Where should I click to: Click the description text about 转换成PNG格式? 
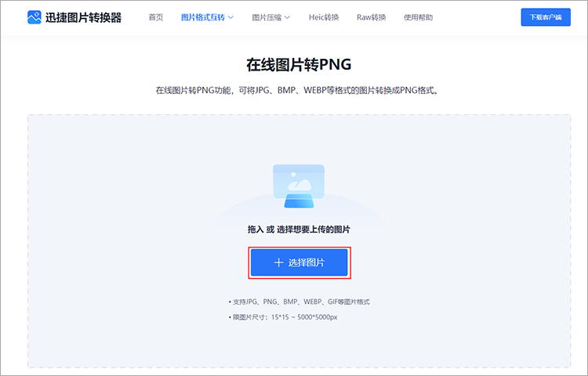[297, 90]
